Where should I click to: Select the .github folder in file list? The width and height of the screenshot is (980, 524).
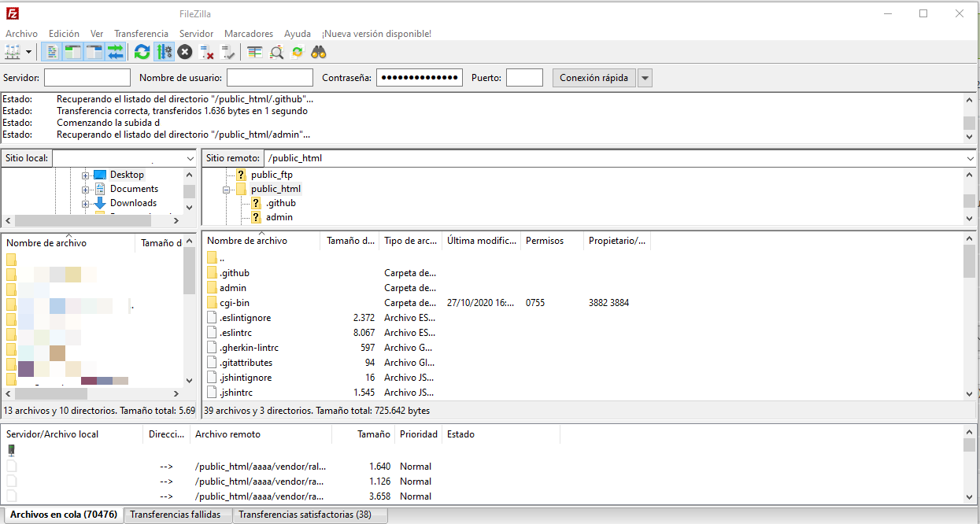234,273
